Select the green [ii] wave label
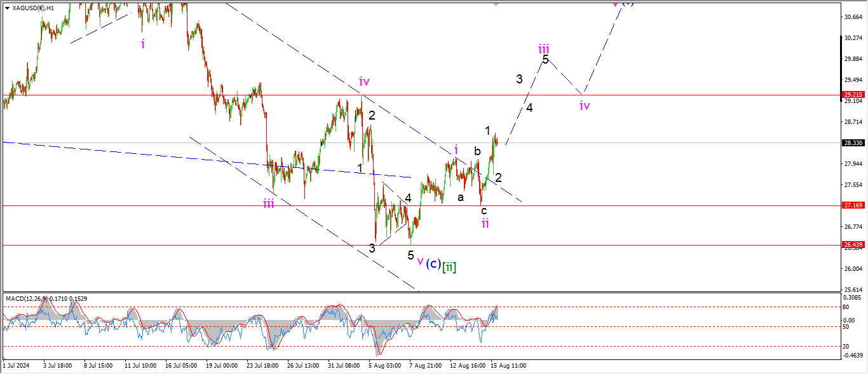Viewport: 868px width, 374px height. click(x=449, y=266)
